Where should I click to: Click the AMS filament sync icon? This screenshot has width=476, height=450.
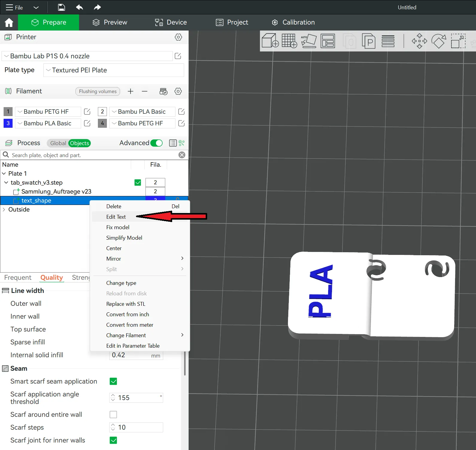tap(163, 91)
